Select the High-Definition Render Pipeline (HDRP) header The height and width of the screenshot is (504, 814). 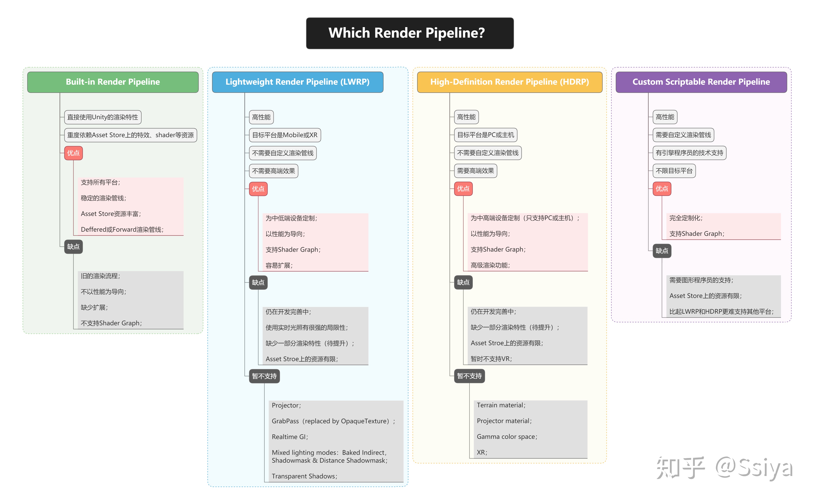click(x=509, y=82)
